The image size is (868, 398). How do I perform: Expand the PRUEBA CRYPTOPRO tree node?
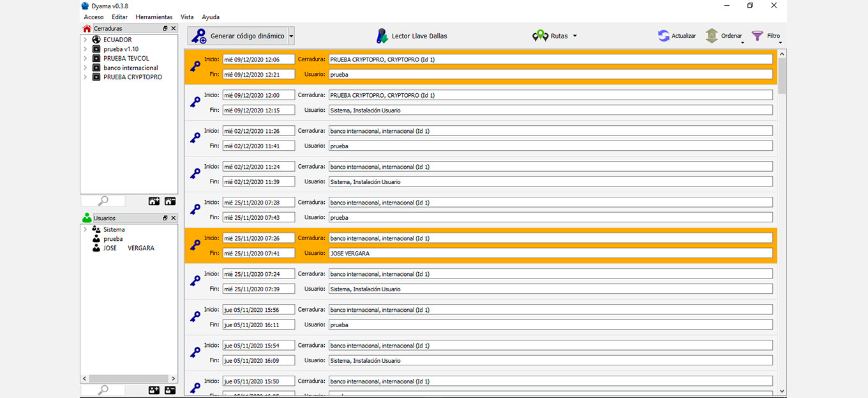pos(85,77)
